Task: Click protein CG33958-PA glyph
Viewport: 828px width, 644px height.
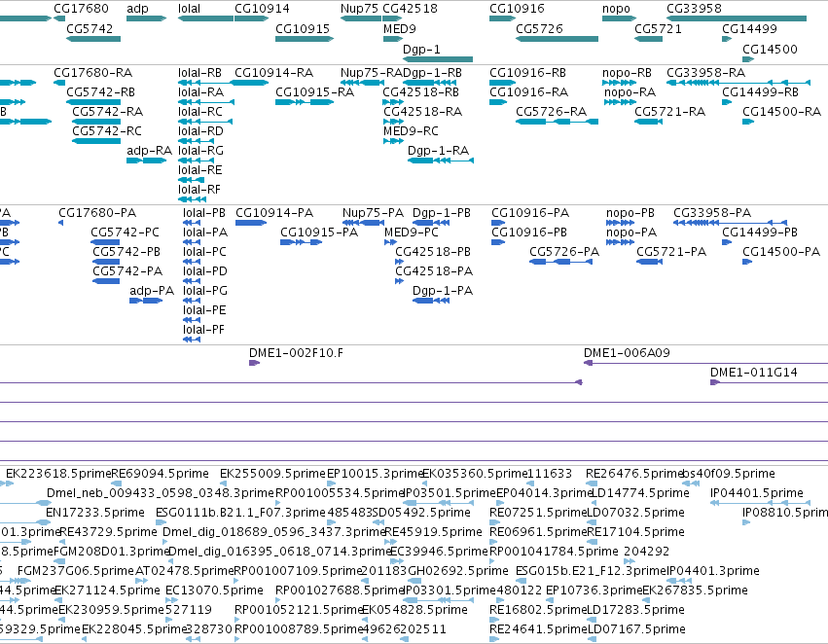Action: tap(731, 222)
